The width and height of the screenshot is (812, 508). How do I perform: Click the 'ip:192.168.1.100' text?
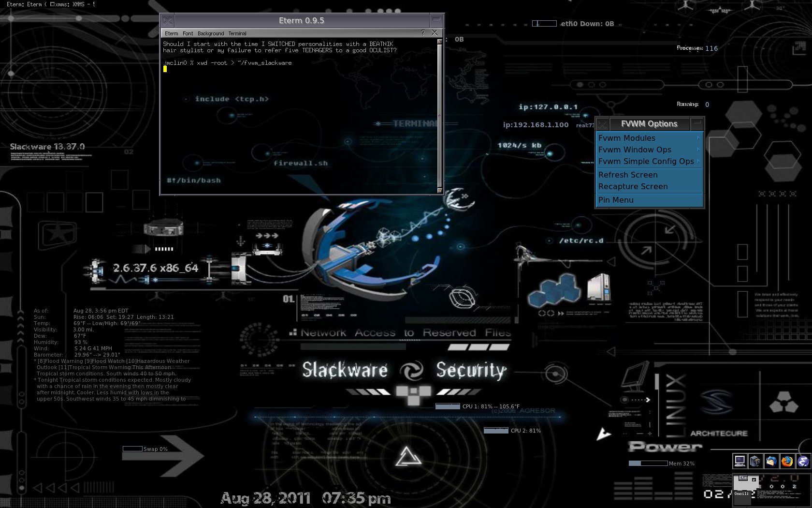click(536, 125)
